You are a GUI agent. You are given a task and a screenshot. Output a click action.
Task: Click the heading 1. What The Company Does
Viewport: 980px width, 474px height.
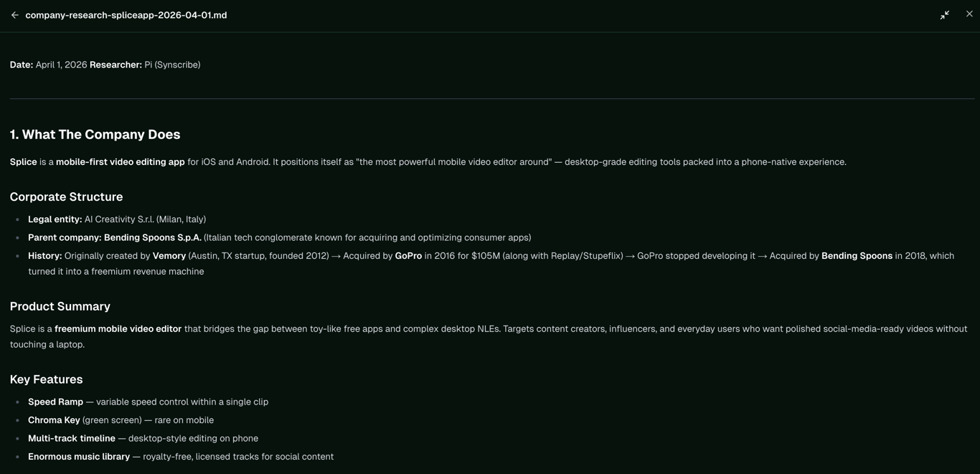(x=95, y=135)
